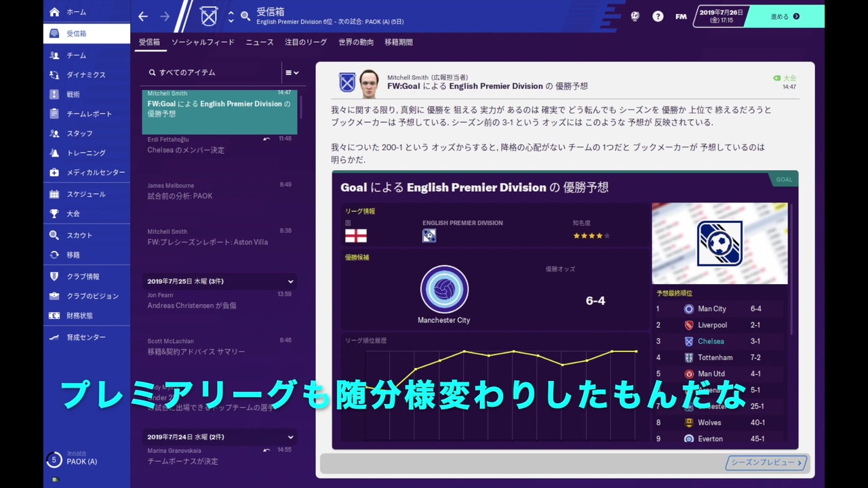Image resolution: width=868 pixels, height=488 pixels.
Task: Open スカウト in the sidebar
Action: (87, 235)
